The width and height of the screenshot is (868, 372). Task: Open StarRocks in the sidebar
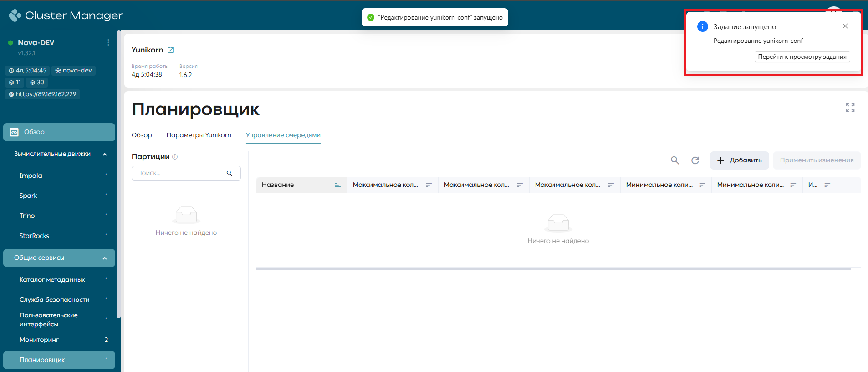click(59, 236)
